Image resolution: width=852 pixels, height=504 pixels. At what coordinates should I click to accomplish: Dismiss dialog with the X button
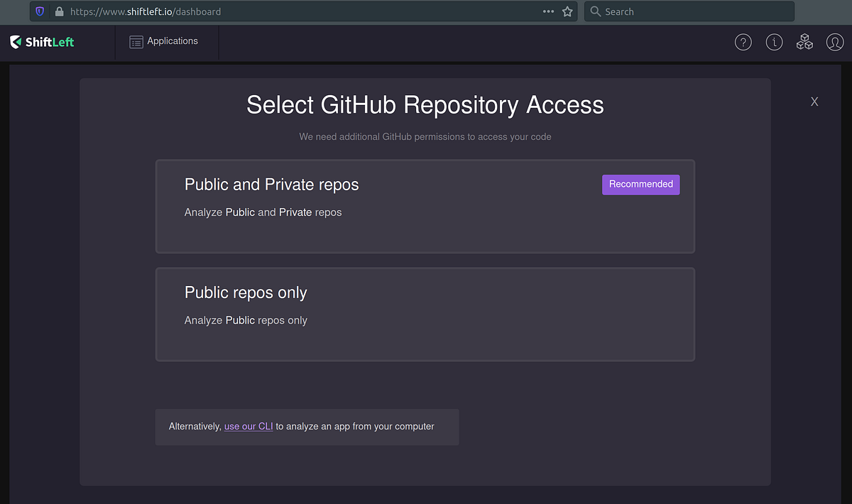coord(814,102)
